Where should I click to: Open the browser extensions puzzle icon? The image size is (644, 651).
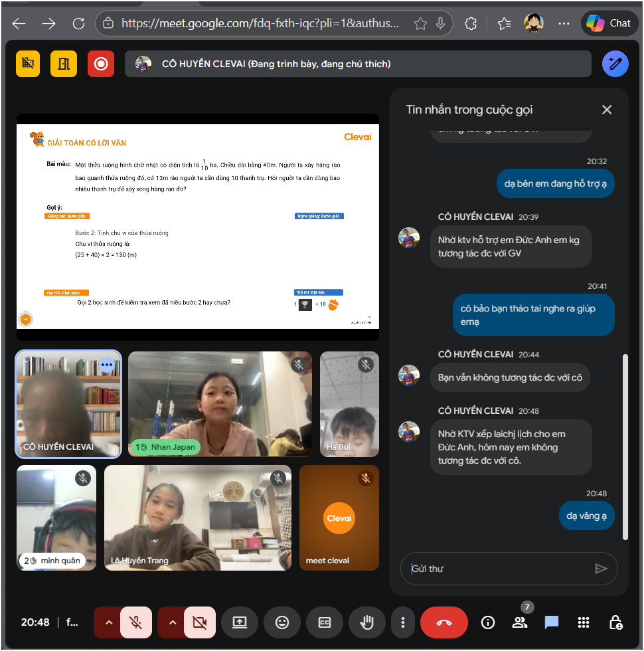[471, 24]
